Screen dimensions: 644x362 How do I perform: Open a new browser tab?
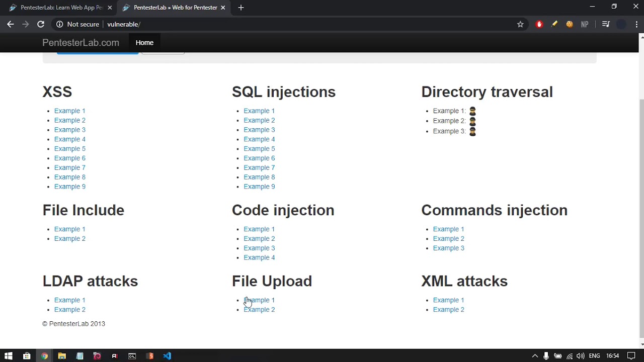241,8
